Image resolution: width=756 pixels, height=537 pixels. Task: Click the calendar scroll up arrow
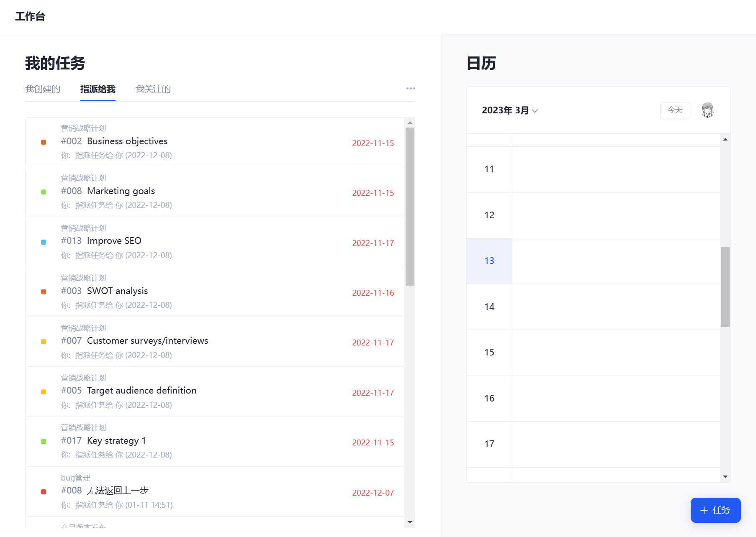pyautogui.click(x=725, y=139)
